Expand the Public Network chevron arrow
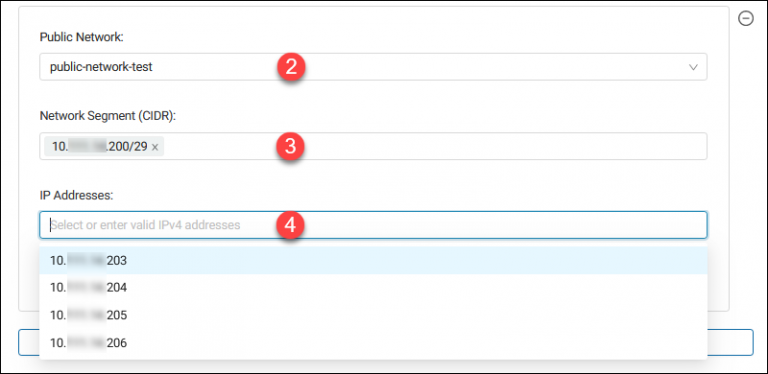Image resolution: width=768 pixels, height=374 pixels. (x=693, y=67)
